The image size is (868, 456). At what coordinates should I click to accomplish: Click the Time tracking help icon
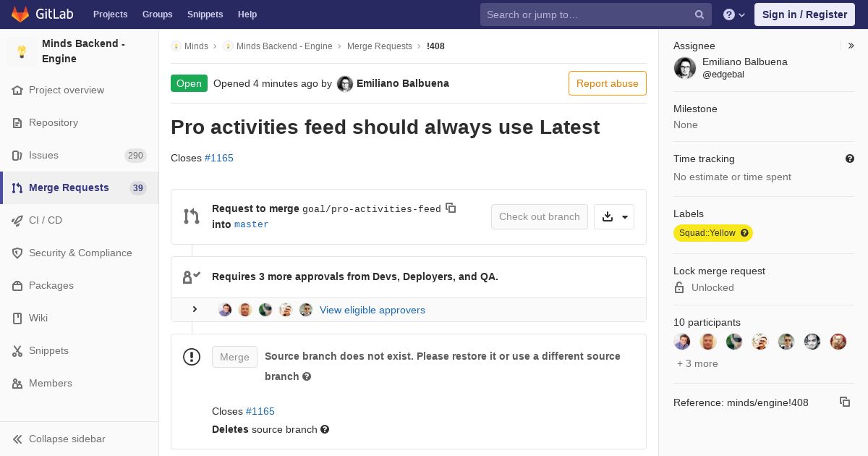850,159
